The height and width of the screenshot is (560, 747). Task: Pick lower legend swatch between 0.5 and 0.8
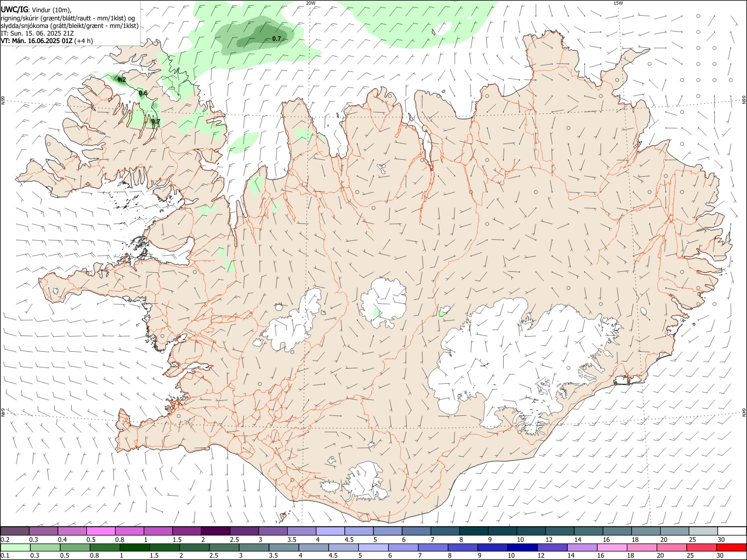(75, 547)
